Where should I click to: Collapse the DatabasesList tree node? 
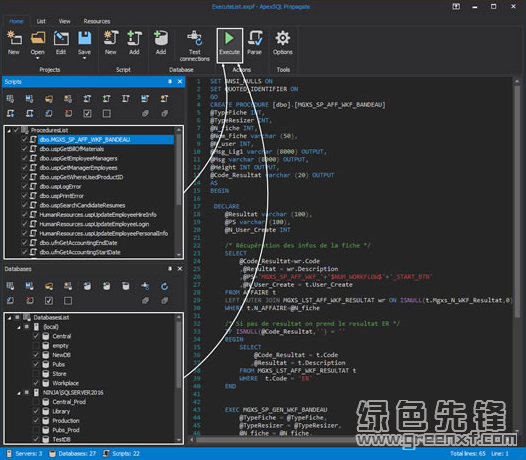click(x=9, y=317)
